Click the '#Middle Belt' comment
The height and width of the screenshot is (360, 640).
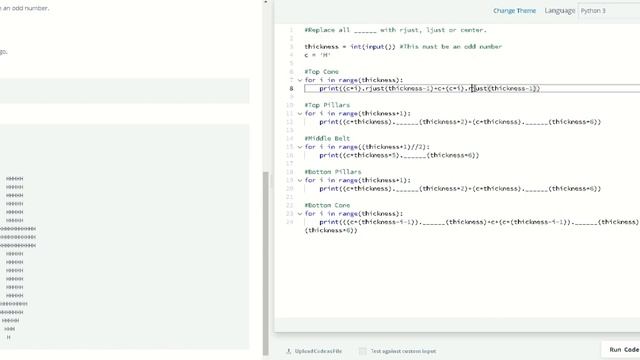point(327,139)
